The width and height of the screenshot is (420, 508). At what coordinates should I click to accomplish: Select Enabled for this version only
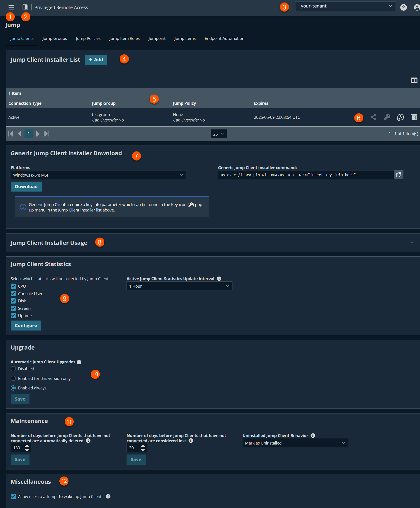click(13, 378)
